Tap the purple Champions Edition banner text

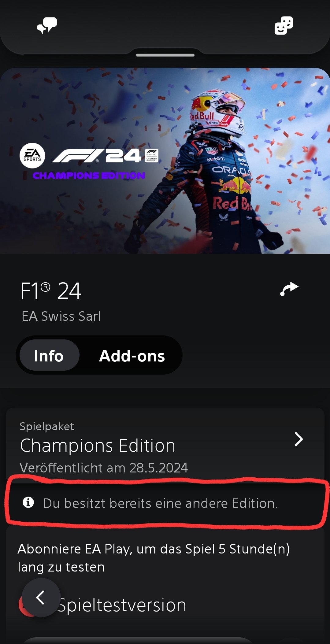coord(89,176)
